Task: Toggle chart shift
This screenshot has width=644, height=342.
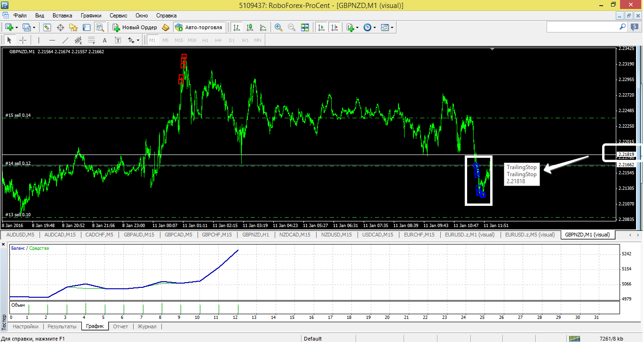Action: click(x=334, y=27)
